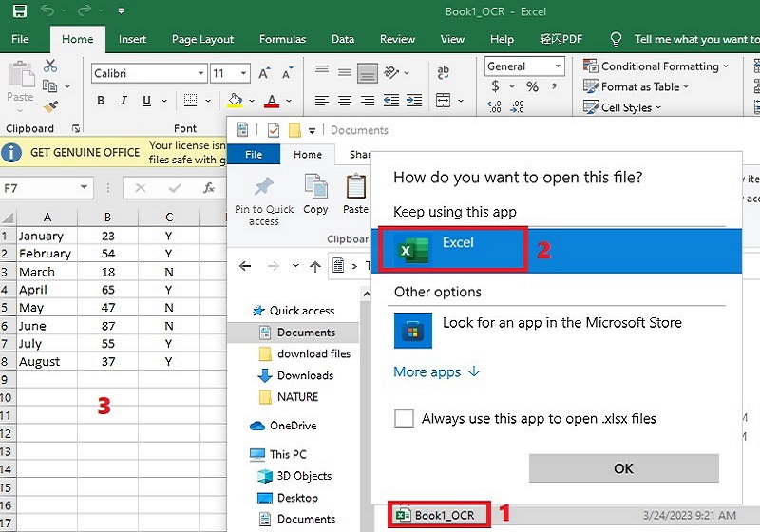The height and width of the screenshot is (532, 760).
Task: Open the Excel File tab
Action: [20, 39]
